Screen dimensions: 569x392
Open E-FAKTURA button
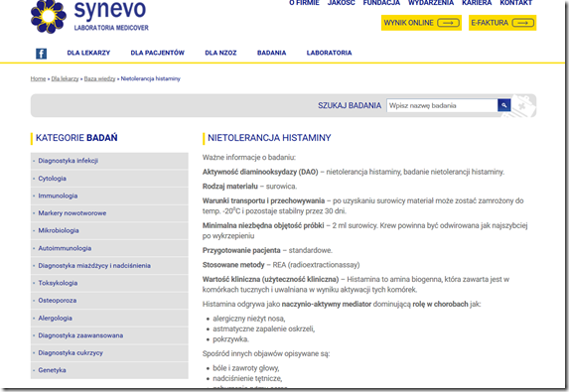pyautogui.click(x=502, y=23)
